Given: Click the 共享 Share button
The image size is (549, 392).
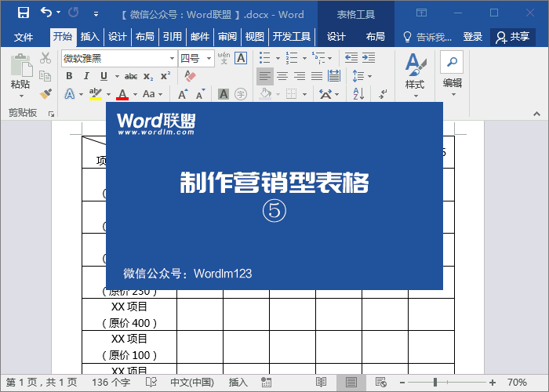Looking at the screenshot, I should pyautogui.click(x=513, y=37).
